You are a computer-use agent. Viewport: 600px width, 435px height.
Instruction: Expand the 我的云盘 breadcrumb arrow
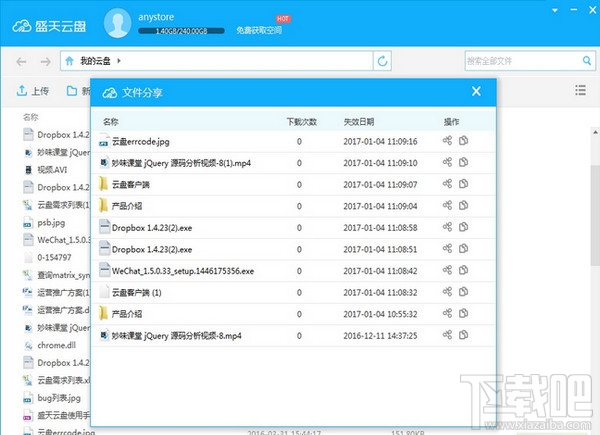click(119, 60)
